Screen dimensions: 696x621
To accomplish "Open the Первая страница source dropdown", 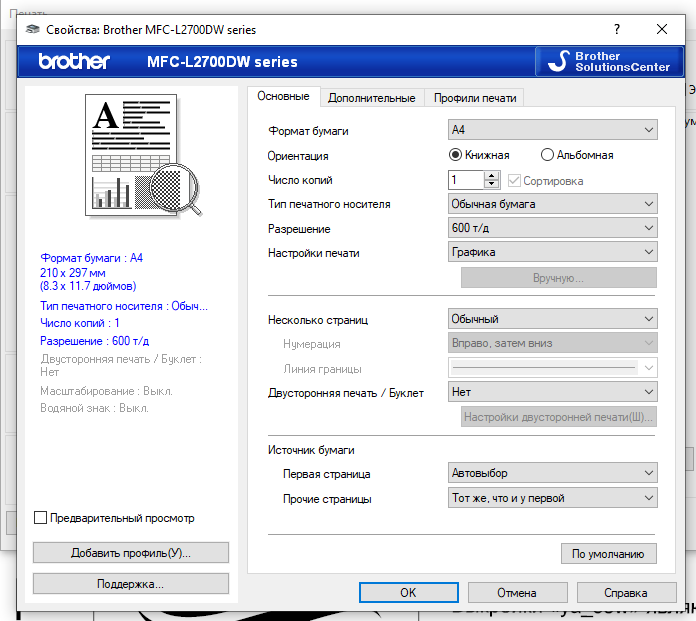I will (553, 473).
